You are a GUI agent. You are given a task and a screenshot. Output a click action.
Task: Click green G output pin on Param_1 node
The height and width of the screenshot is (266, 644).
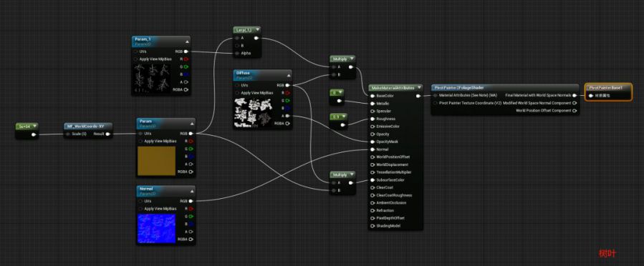[186, 66]
